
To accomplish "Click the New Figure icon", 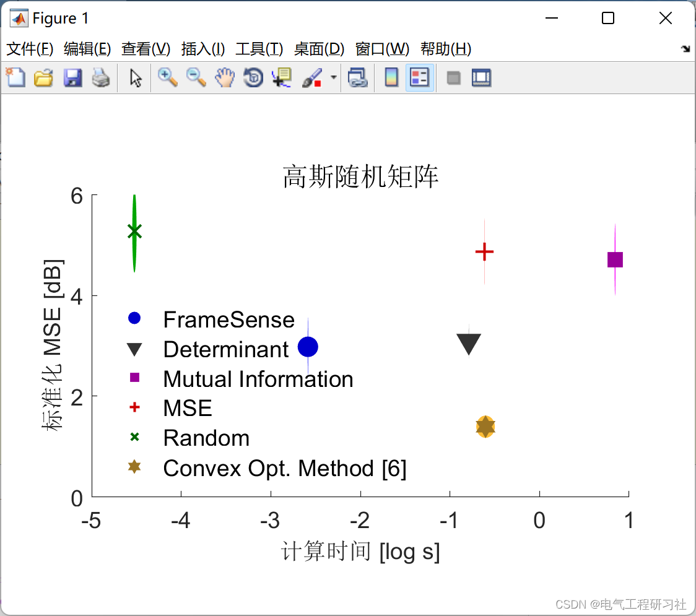I will (15, 77).
